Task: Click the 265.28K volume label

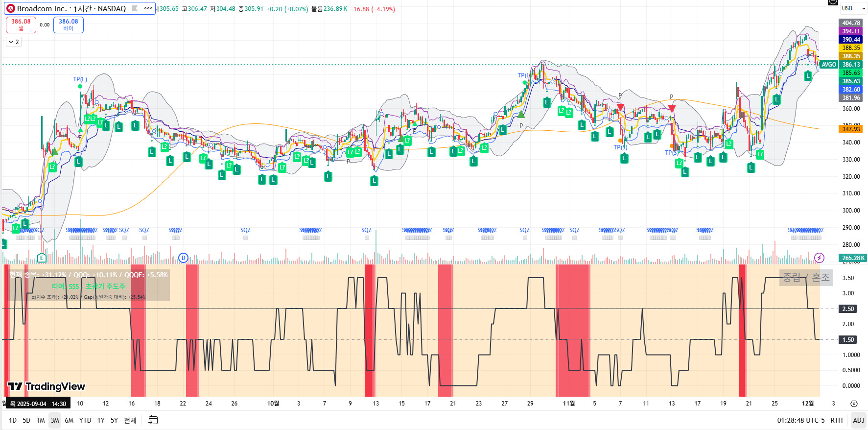Action: (853, 258)
